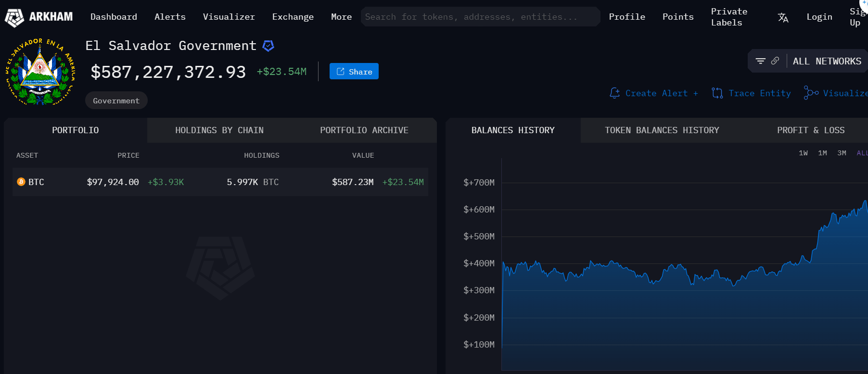Switch to the HOLDINGS BY CHAIN tab
868x374 pixels.
pyautogui.click(x=219, y=130)
